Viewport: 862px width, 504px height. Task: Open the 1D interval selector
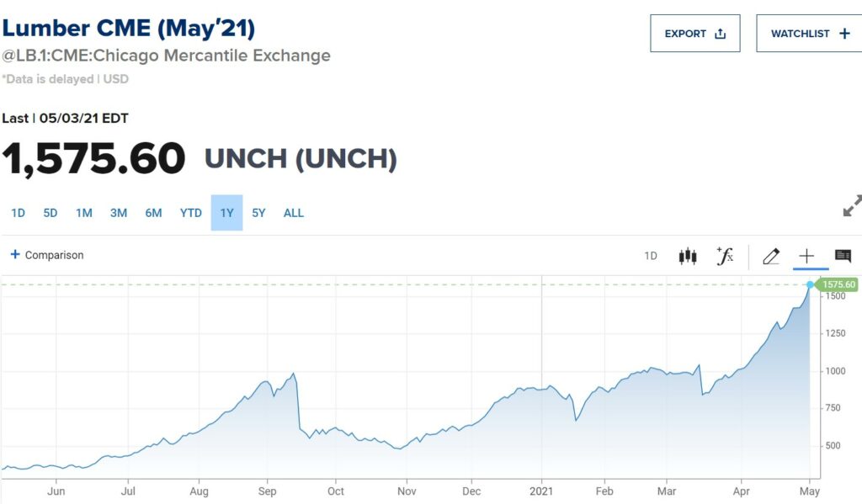[x=651, y=257]
